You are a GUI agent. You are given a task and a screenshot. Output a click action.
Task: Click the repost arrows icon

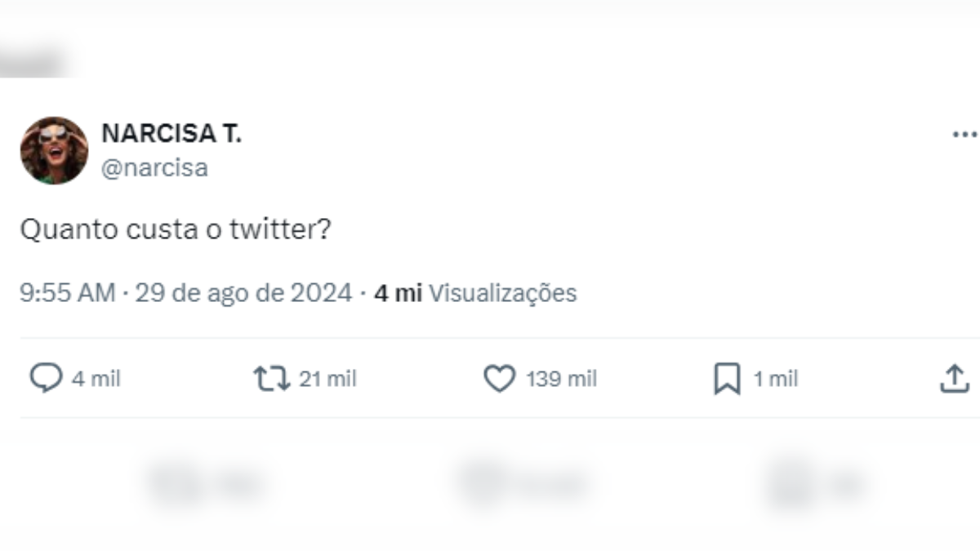pyautogui.click(x=271, y=379)
